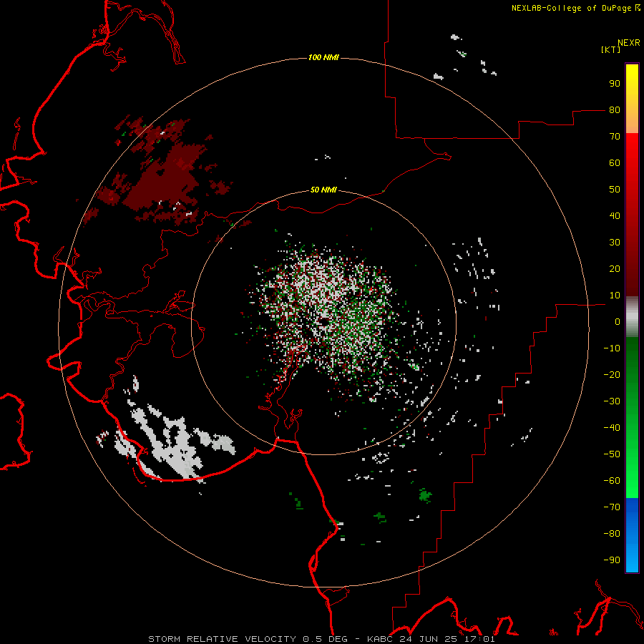Click the 70 value on the velocity scale
Screen dimensions: 644x644
pyautogui.click(x=615, y=137)
